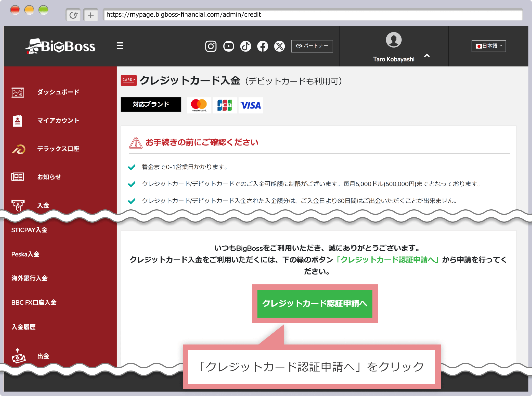
Task: Open the TikTok social icon
Action: point(246,46)
